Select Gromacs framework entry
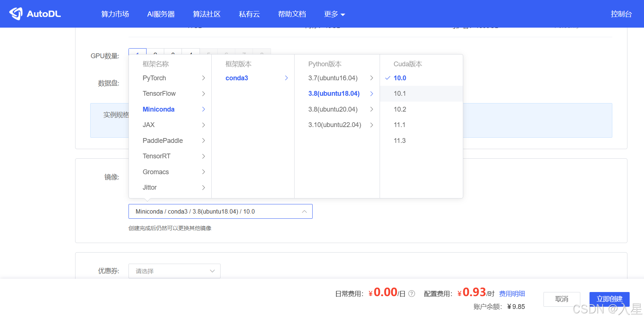The width and height of the screenshot is (644, 320). tap(170, 172)
